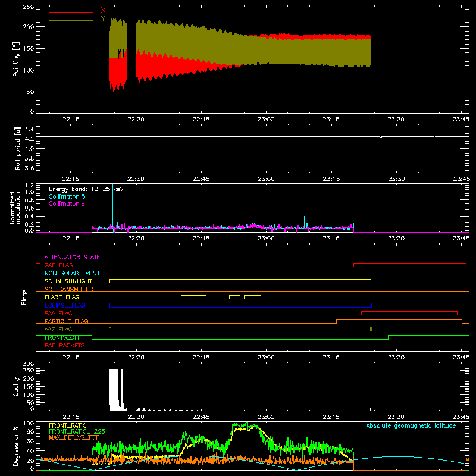
Task: Click the tall cyan Collimator 8 spike
Action: click(112, 206)
